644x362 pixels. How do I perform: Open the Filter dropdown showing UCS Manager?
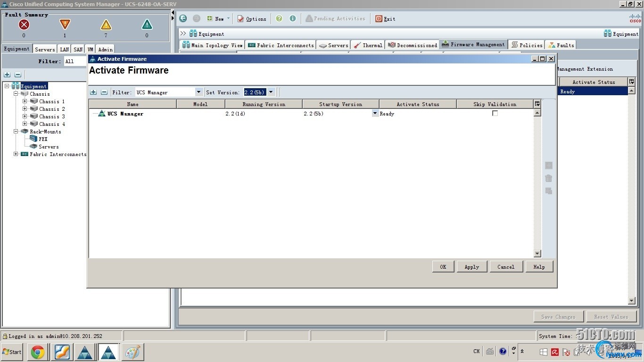[x=198, y=92]
